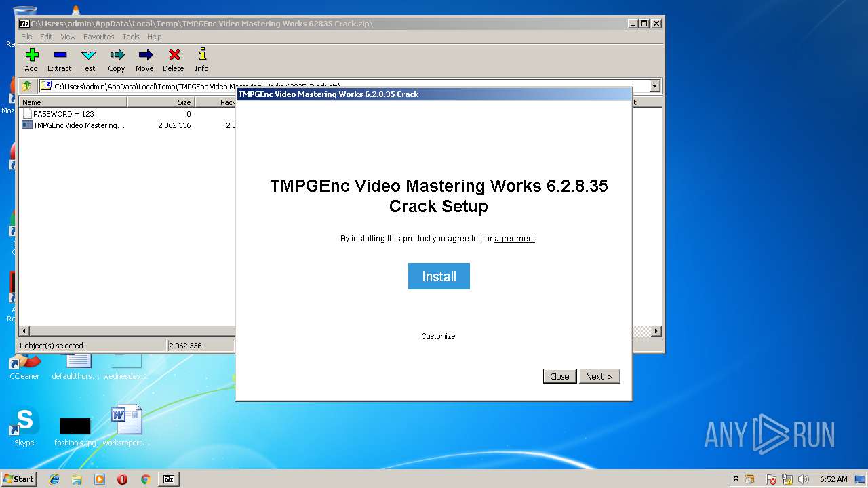Screen dimensions: 868x488
Task: Open the Tools menu in 7-Zip
Action: pos(131,37)
